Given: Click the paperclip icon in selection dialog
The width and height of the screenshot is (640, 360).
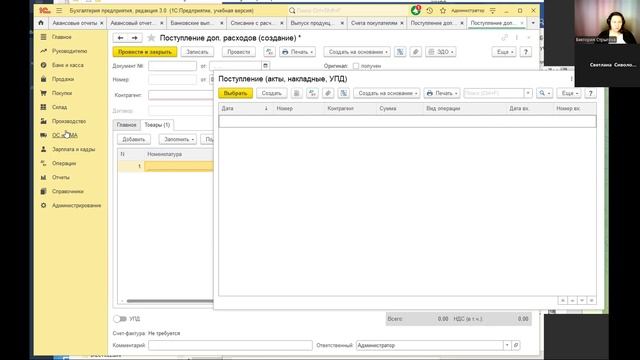Looking at the screenshot, I should tap(328, 93).
